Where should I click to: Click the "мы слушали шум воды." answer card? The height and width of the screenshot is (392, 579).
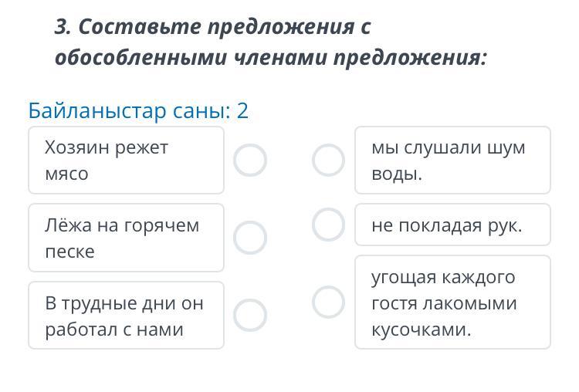tap(452, 161)
